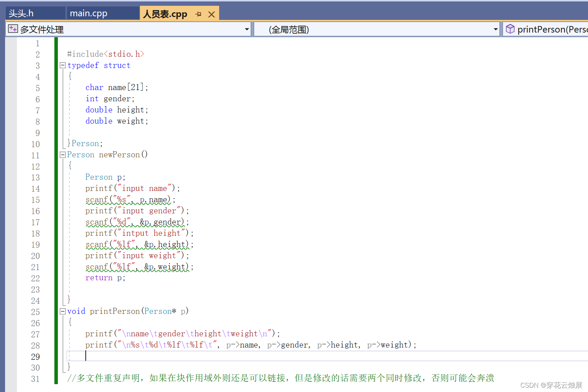Click 'char name[21];' declaration
588x392 pixels.
coord(117,88)
